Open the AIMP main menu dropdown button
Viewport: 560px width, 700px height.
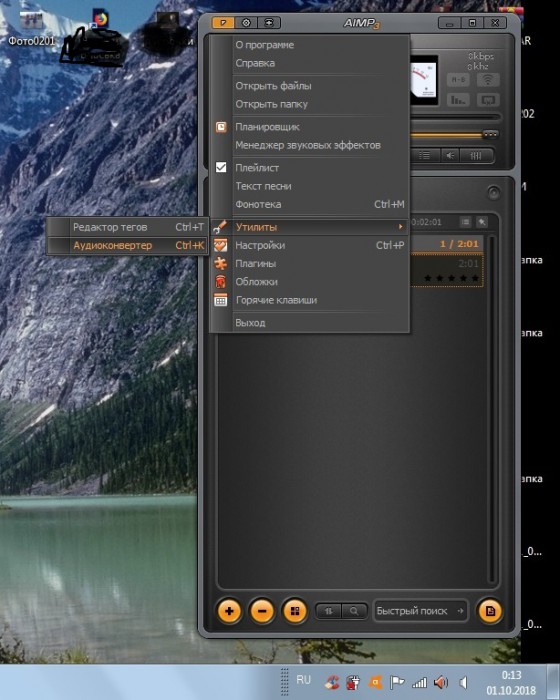click(x=223, y=22)
